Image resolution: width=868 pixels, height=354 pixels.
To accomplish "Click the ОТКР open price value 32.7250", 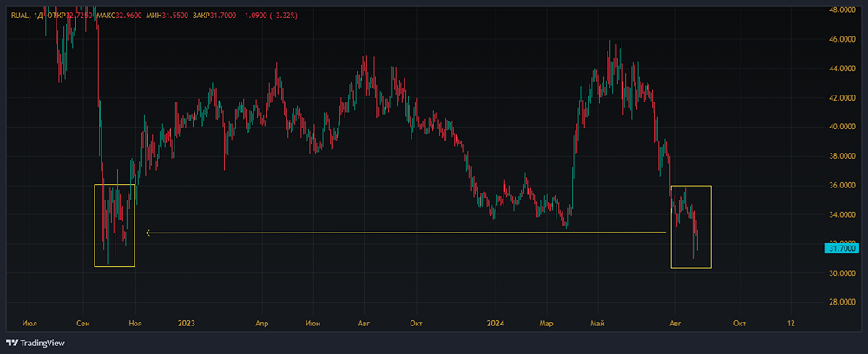I will click(x=80, y=16).
